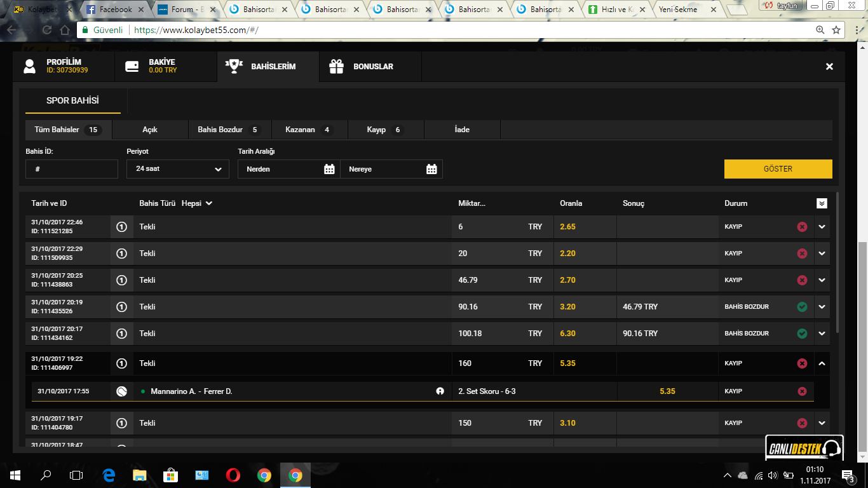The height and width of the screenshot is (488, 868).
Task: Expand the bet row ID 111434162
Action: coord(822,334)
